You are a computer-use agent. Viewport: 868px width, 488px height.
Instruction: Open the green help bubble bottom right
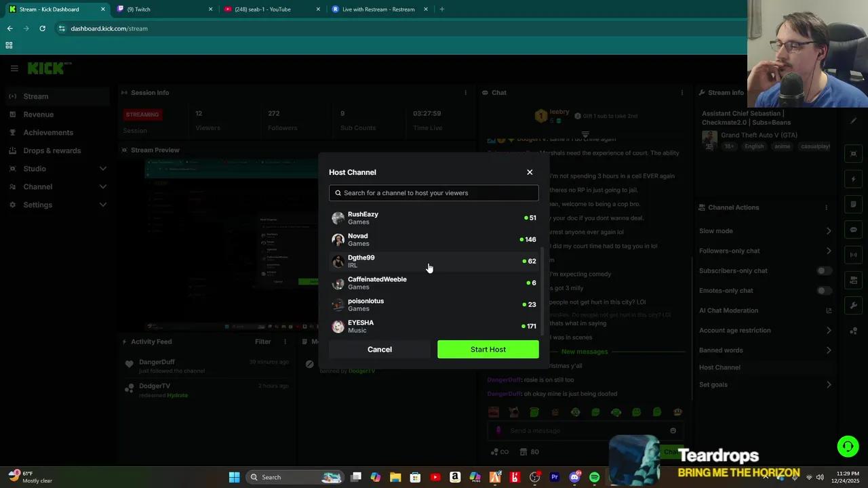[x=848, y=446]
